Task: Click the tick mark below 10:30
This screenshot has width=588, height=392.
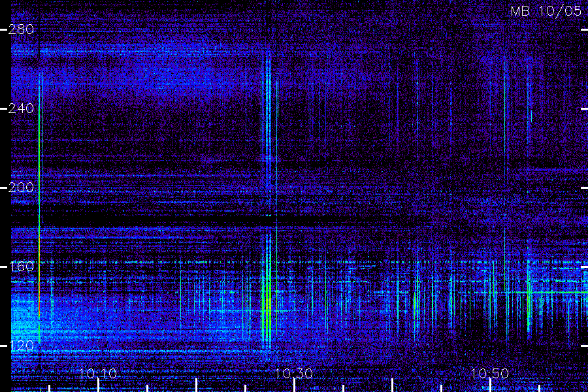Action: point(294,385)
